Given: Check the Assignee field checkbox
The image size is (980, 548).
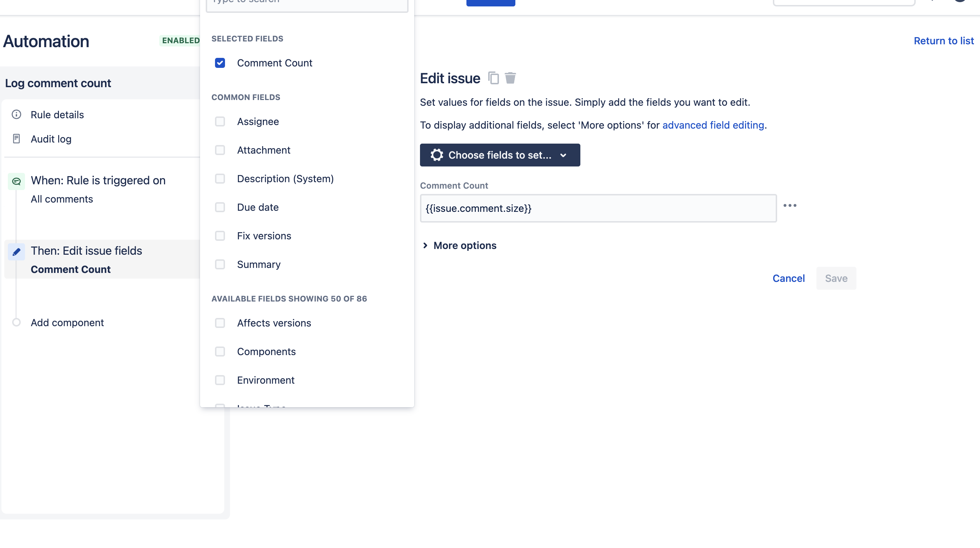Looking at the screenshot, I should tap(220, 121).
